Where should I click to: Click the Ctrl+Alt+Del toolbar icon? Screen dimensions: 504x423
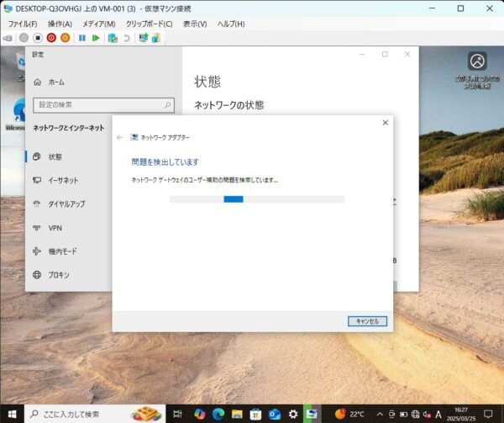point(8,39)
